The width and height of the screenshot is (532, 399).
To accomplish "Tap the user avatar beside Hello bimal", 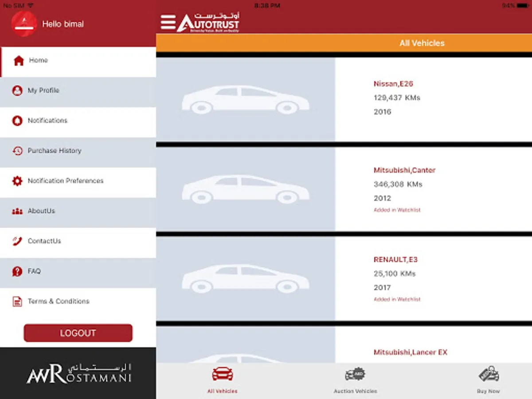I will point(24,23).
